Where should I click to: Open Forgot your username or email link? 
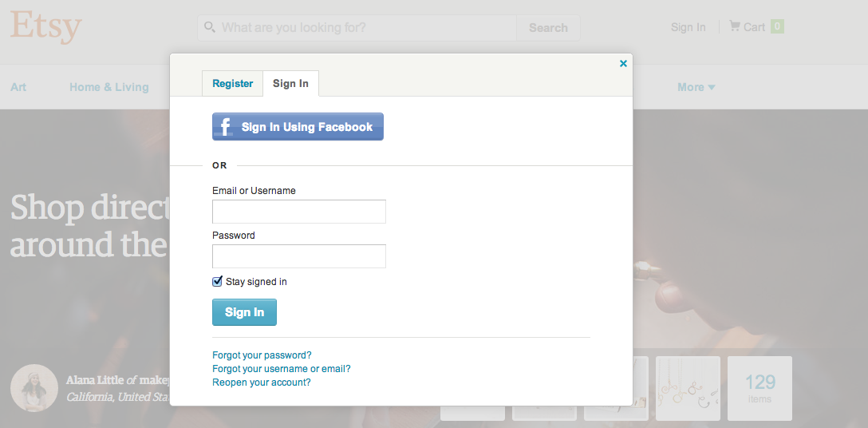(x=281, y=369)
